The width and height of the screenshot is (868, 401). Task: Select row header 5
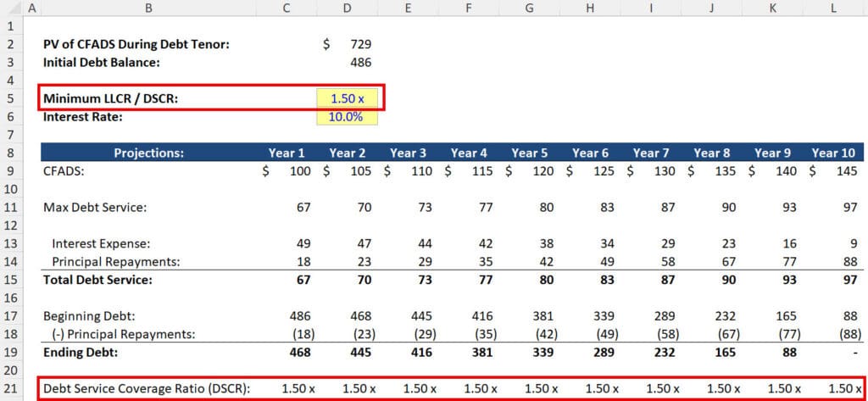click(x=12, y=98)
